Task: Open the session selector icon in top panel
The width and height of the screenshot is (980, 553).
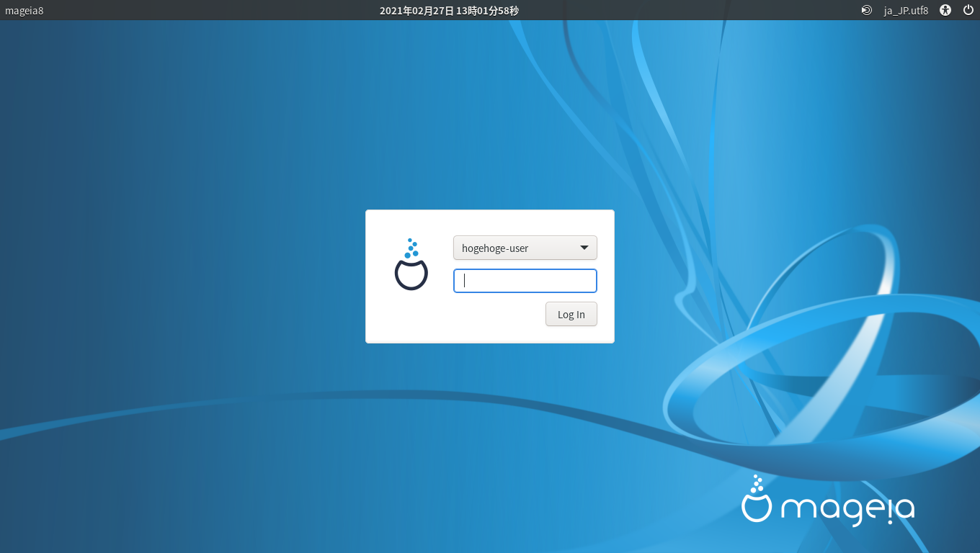Action: pos(867,10)
